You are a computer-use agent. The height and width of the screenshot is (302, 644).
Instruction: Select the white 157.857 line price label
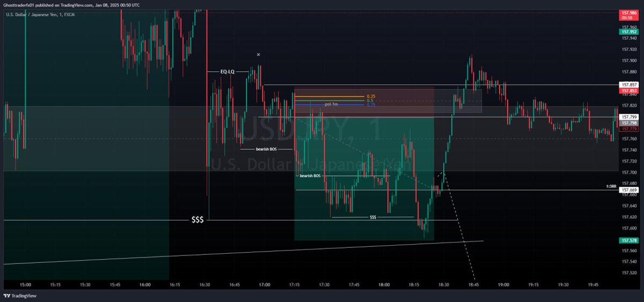[628, 85]
